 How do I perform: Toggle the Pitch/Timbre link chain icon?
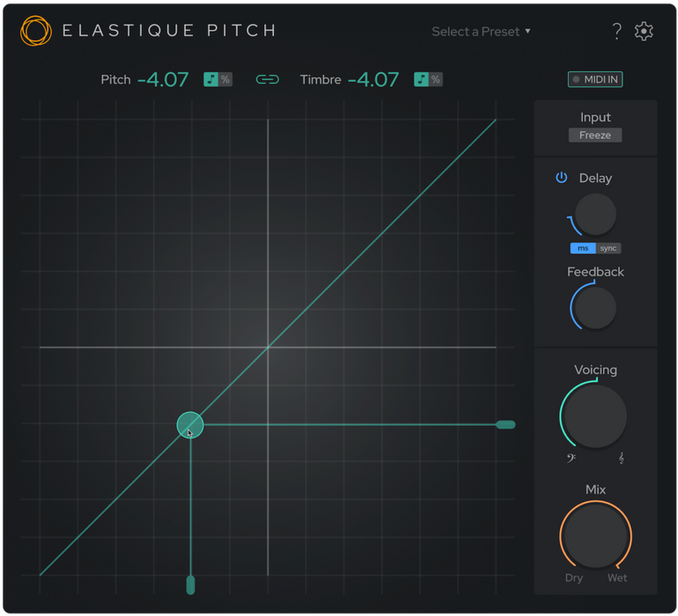[x=267, y=79]
